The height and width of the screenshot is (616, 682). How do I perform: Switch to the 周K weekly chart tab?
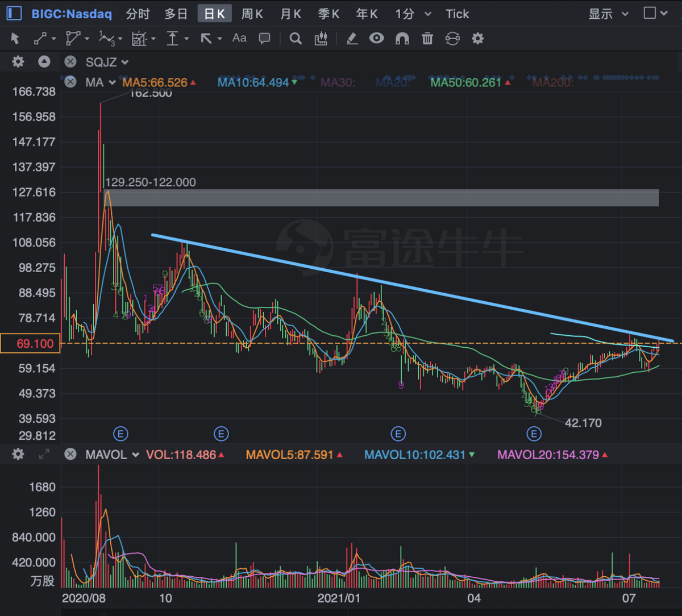(252, 14)
